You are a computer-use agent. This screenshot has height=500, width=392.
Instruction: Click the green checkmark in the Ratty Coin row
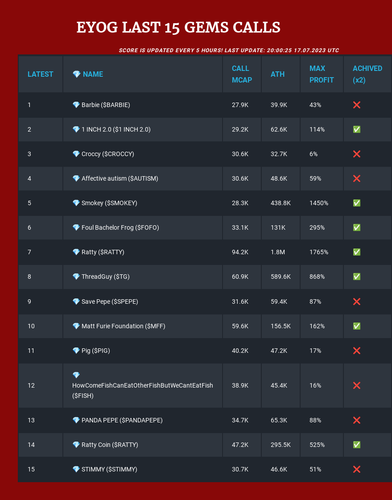coord(356,445)
